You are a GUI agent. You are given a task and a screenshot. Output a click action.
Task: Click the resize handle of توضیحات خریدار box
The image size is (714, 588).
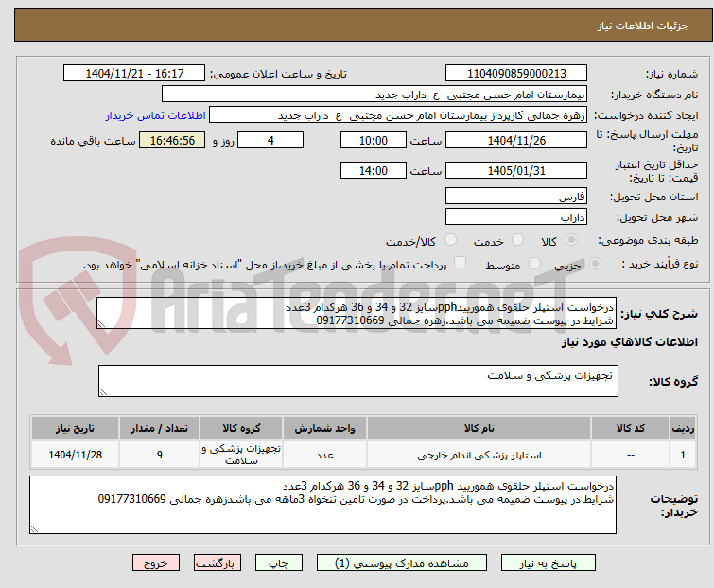(34, 528)
